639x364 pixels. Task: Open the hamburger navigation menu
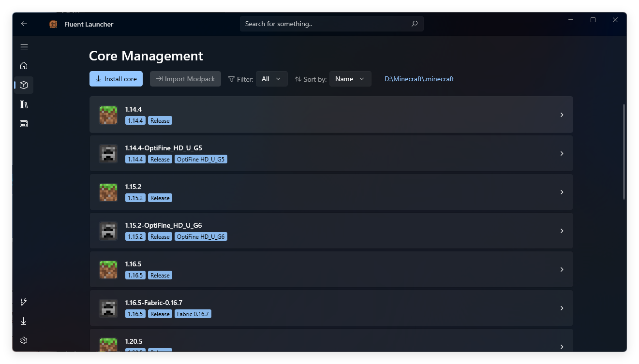[x=24, y=47]
